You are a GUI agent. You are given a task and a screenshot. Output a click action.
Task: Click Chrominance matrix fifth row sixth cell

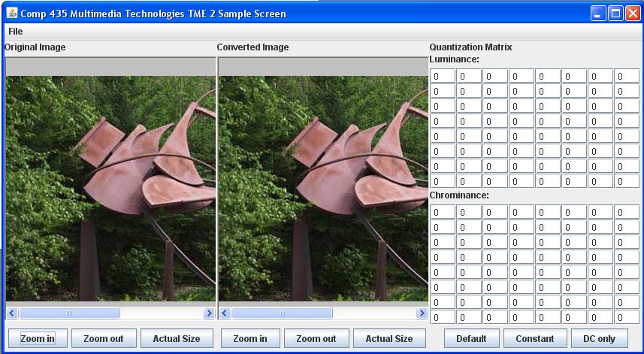click(x=574, y=272)
